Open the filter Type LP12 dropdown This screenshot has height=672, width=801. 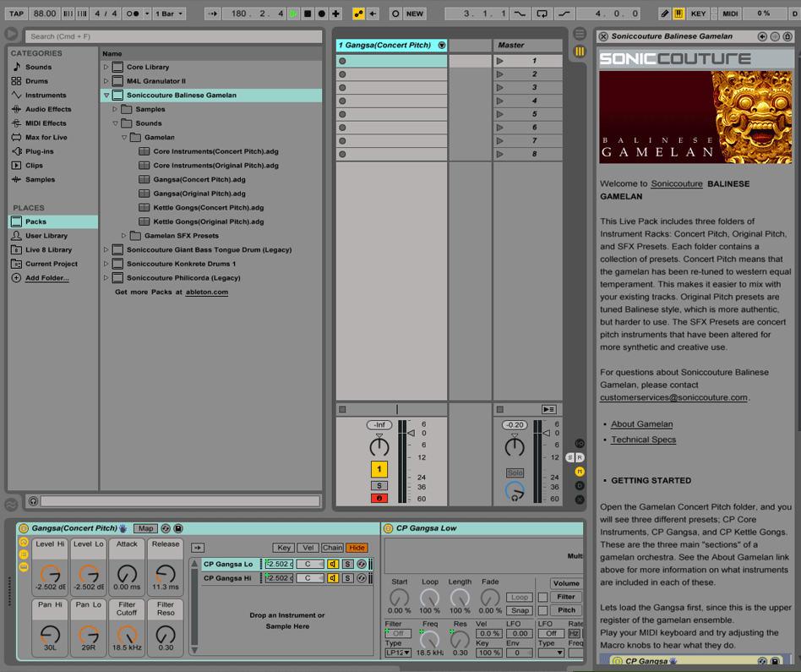click(399, 653)
